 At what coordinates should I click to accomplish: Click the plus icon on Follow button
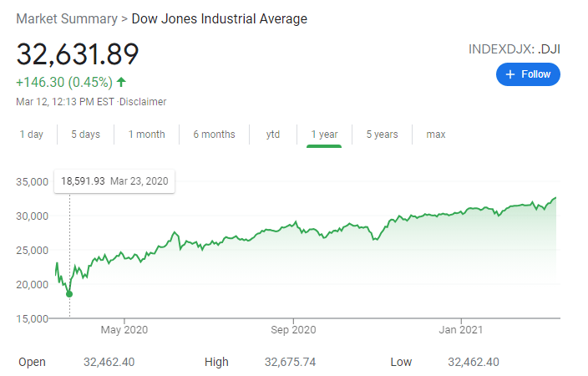click(509, 74)
